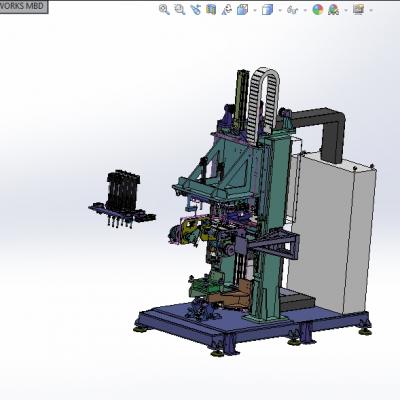Click the Previous View icon
The width and height of the screenshot is (400, 400).
(x=195, y=9)
